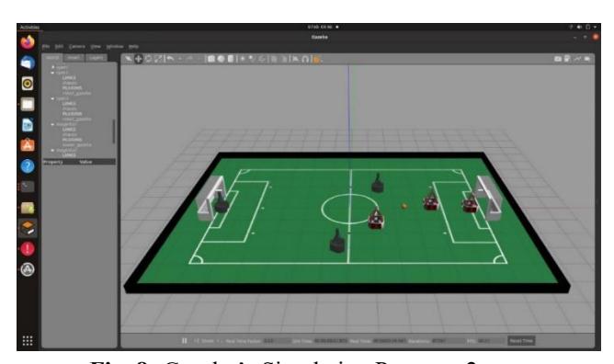The height and width of the screenshot is (364, 614).
Task: Open the View menu
Action: [96, 46]
